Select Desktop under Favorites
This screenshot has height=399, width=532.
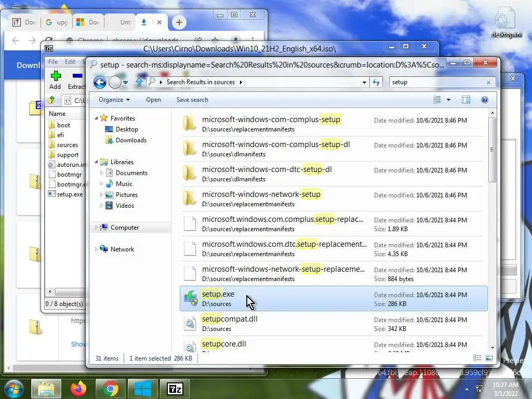(x=127, y=129)
